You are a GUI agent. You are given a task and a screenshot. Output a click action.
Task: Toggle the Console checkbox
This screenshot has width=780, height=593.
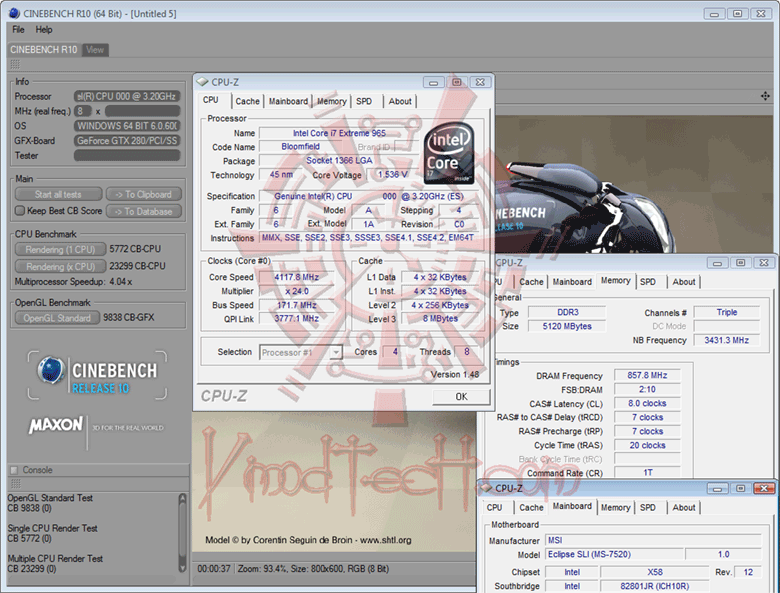pos(14,470)
